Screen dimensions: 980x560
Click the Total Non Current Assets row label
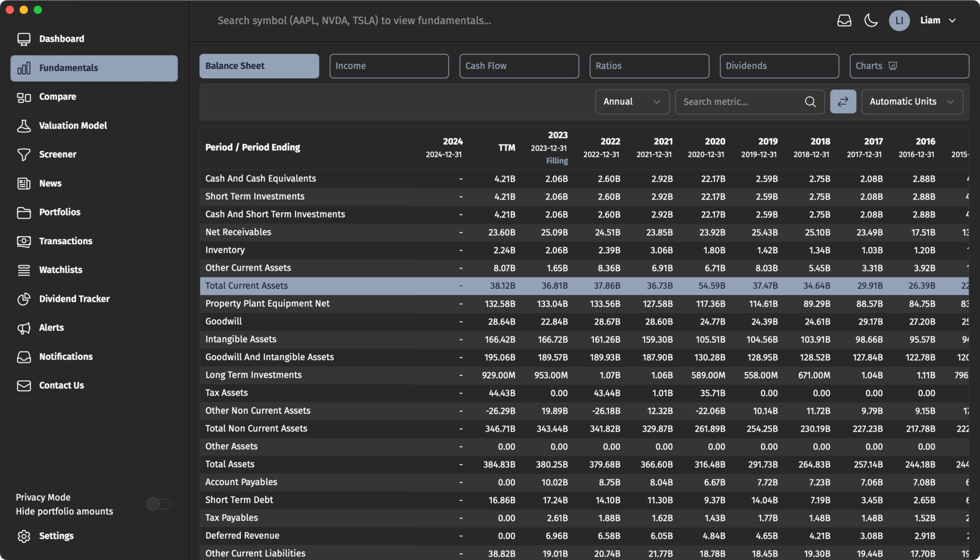tap(256, 429)
